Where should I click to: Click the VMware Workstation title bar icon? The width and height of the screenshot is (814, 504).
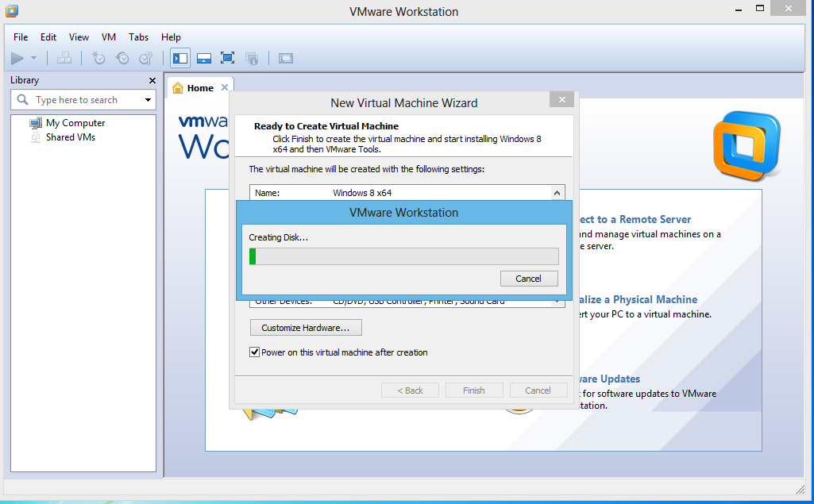[12, 11]
